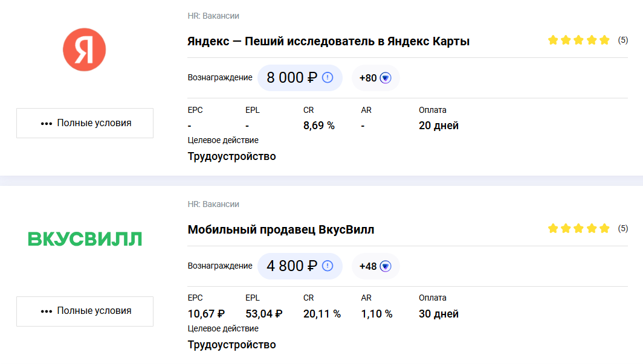This screenshot has height=364, width=643.
Task: Click the blue heart badge icon beside +48
Action: [x=386, y=266]
